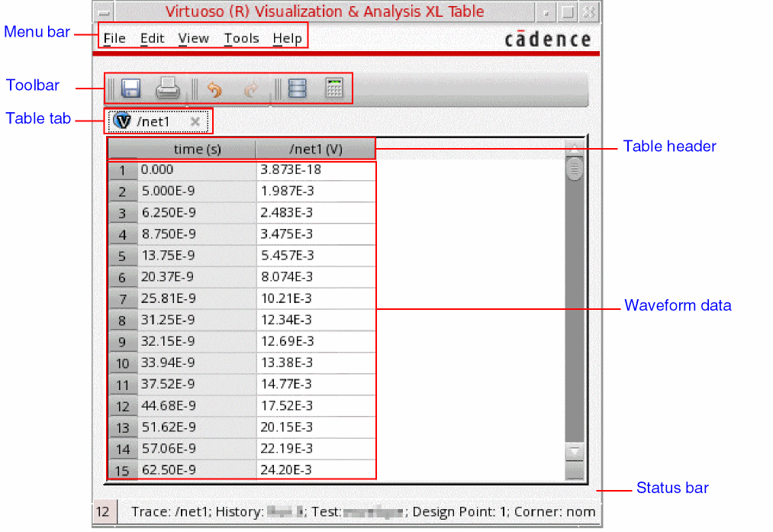Close the /net1 table tab
This screenshot has width=773, height=532.
(x=195, y=121)
